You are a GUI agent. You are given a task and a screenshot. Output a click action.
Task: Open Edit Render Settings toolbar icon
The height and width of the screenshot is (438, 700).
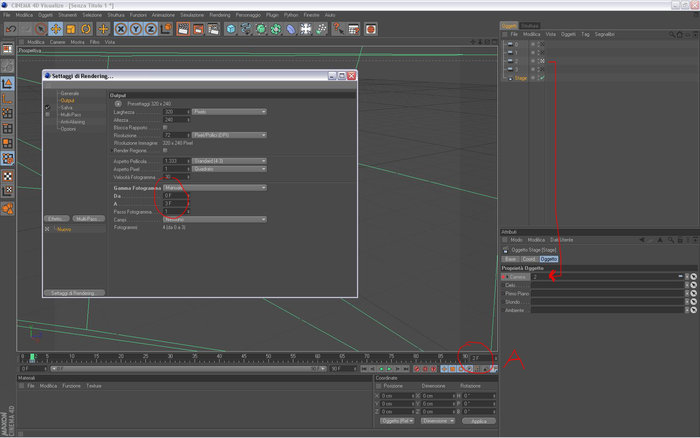tap(213, 29)
